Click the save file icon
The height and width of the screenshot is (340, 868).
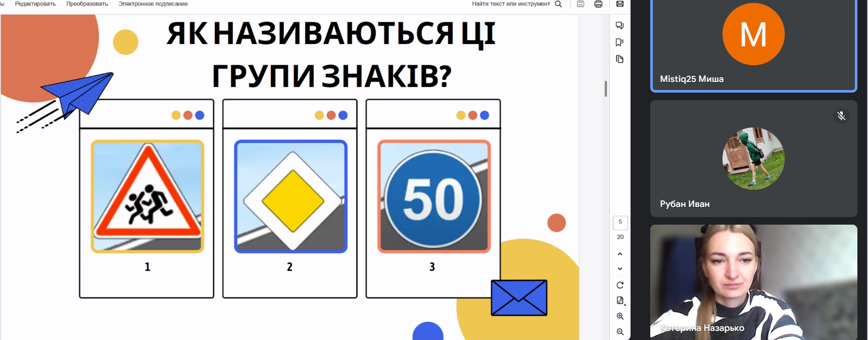click(581, 4)
